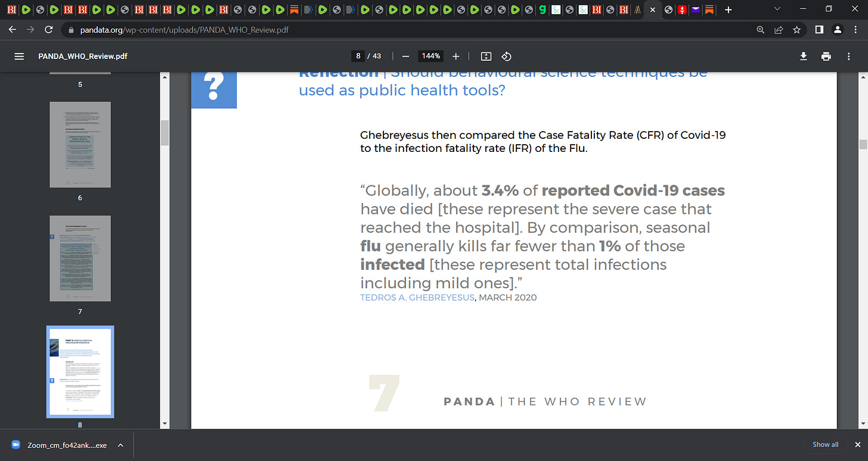Click the 'MARCH 2020' text
Screen dimensions: 868x461
[x=508, y=297]
